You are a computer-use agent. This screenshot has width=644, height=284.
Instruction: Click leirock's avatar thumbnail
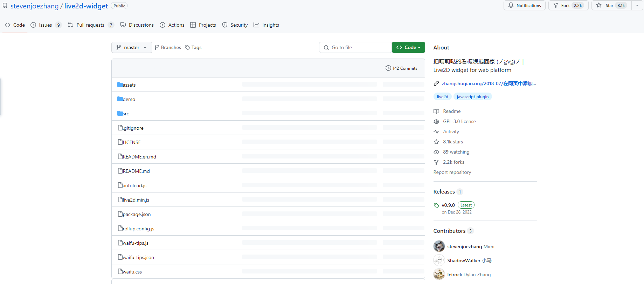pyautogui.click(x=439, y=274)
